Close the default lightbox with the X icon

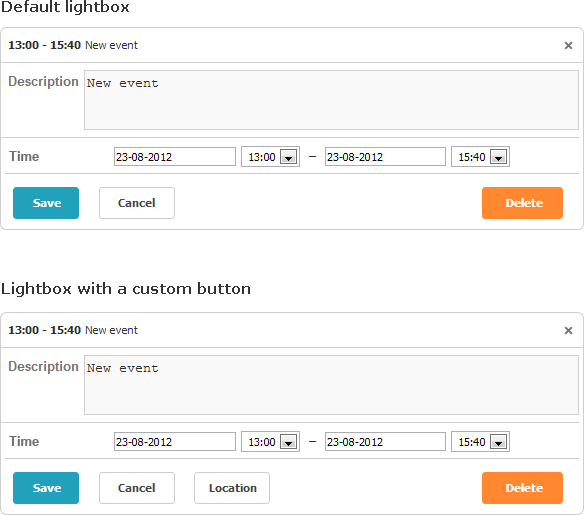point(568,45)
